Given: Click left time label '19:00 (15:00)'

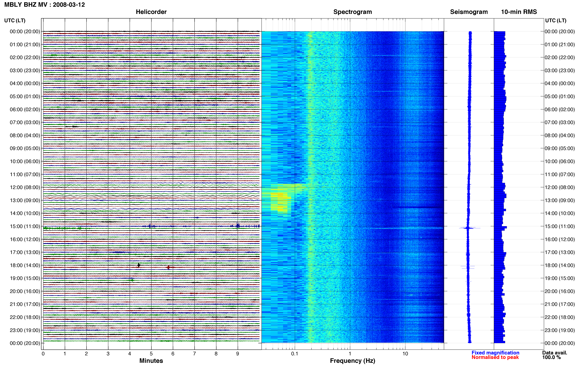Looking at the screenshot, I should pyautogui.click(x=25, y=278).
